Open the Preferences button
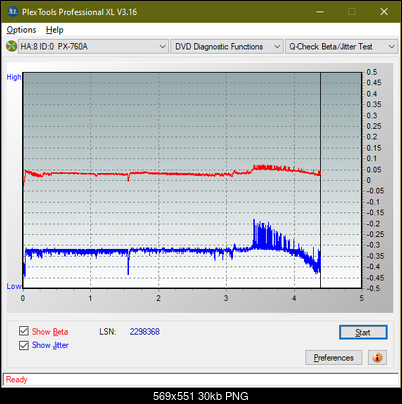This screenshot has height=404, width=402. pyautogui.click(x=333, y=358)
